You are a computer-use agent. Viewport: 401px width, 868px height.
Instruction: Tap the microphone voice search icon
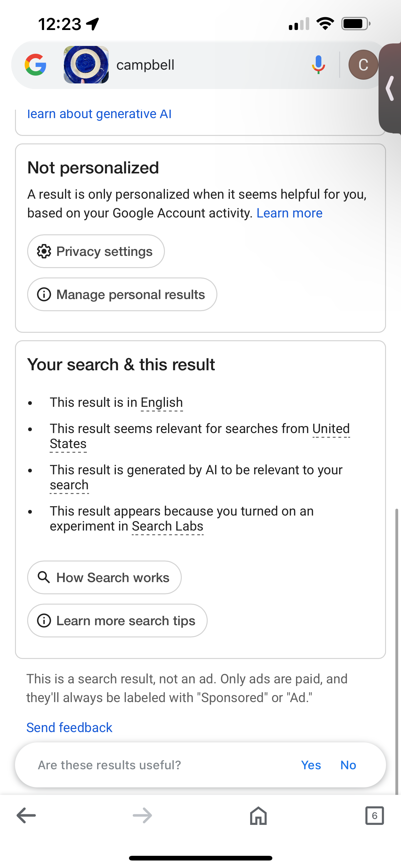click(x=318, y=65)
